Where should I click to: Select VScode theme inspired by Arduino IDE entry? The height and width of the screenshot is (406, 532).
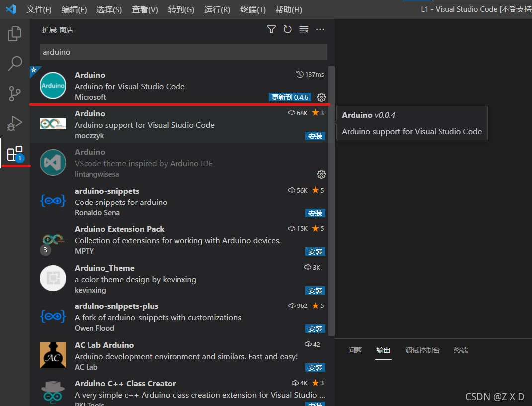coord(179,163)
